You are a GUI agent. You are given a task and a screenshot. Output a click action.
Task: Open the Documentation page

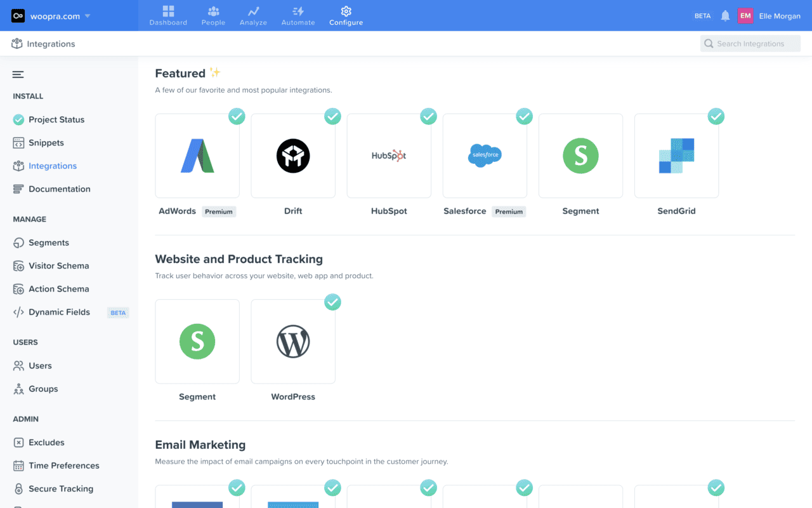click(60, 189)
